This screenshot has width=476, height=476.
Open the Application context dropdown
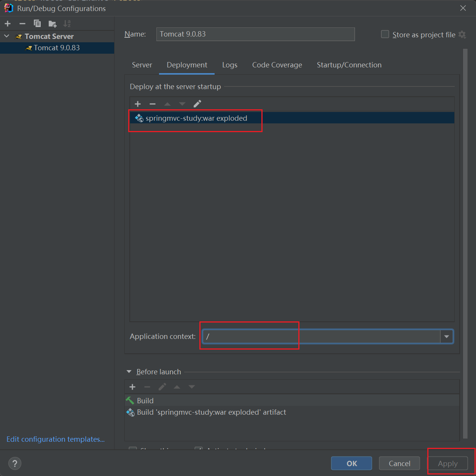[446, 337]
